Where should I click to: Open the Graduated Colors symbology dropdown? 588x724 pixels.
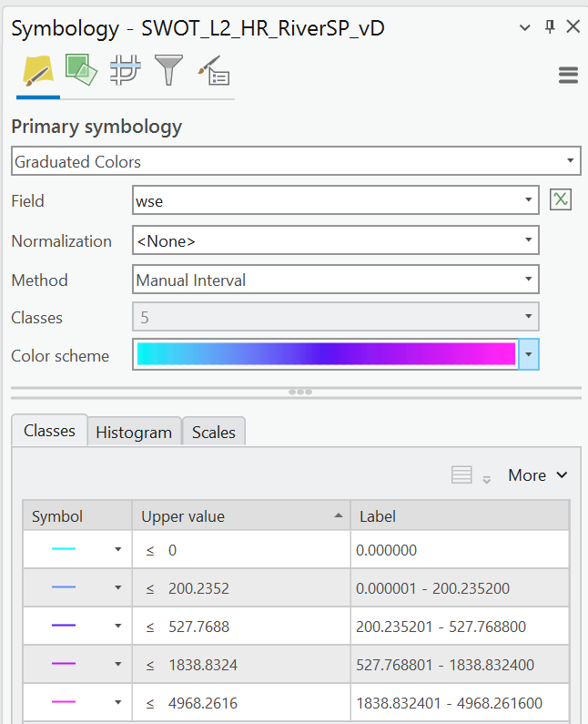coord(296,161)
